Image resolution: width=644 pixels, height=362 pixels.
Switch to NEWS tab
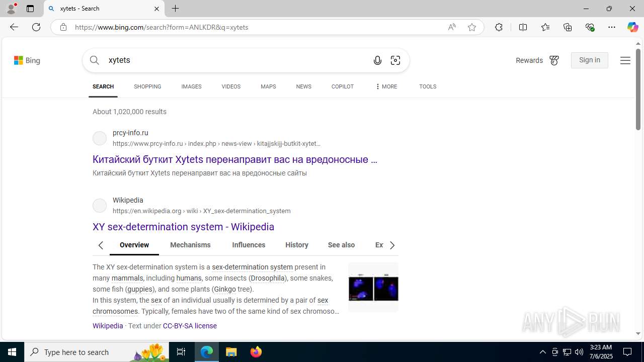pos(303,86)
